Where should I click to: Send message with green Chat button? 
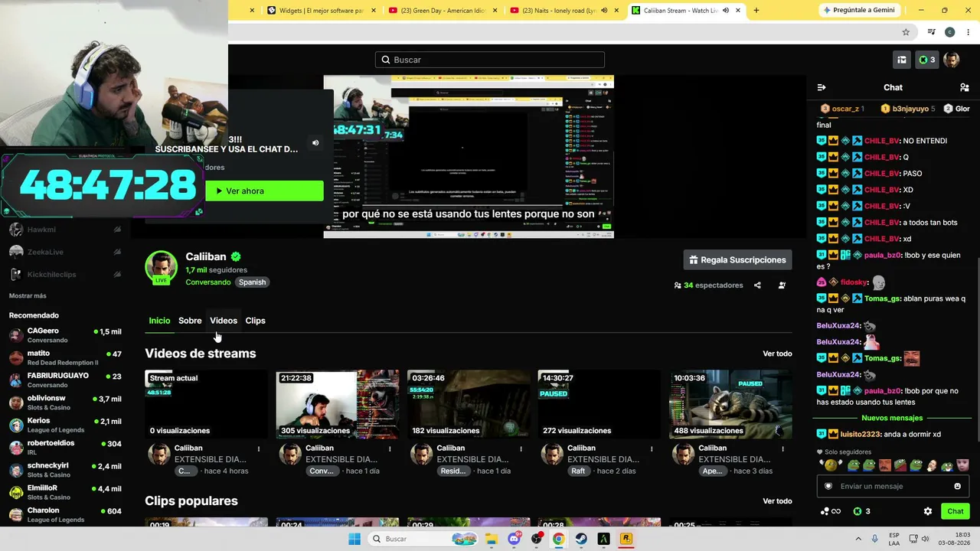click(955, 511)
